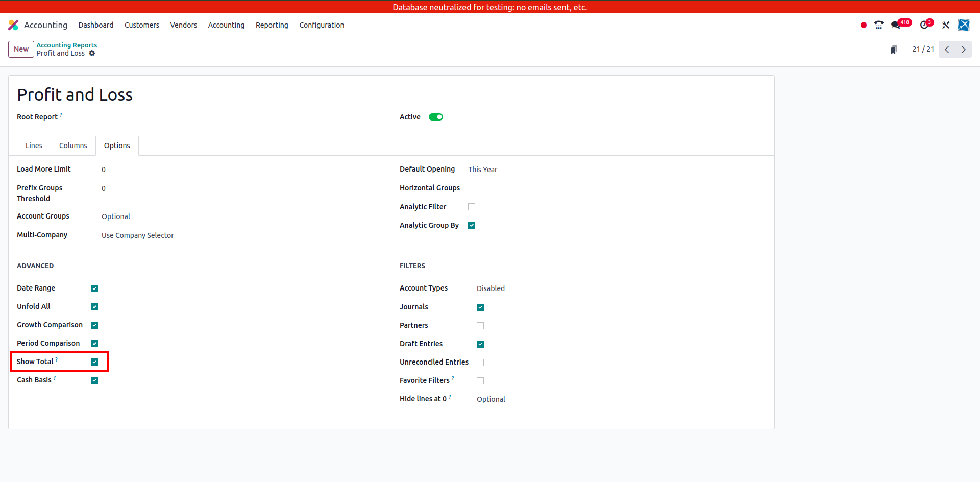
Task: Open the VoIP phone dialer icon
Action: pos(878,25)
